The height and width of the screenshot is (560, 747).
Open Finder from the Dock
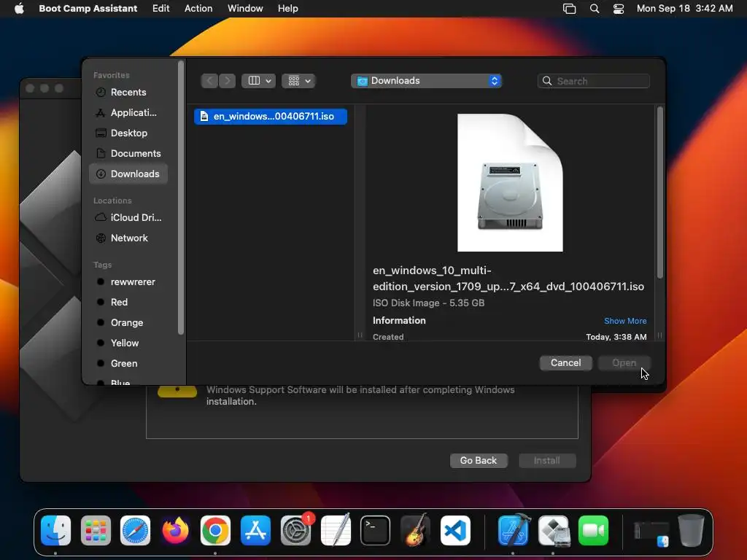[x=55, y=531]
